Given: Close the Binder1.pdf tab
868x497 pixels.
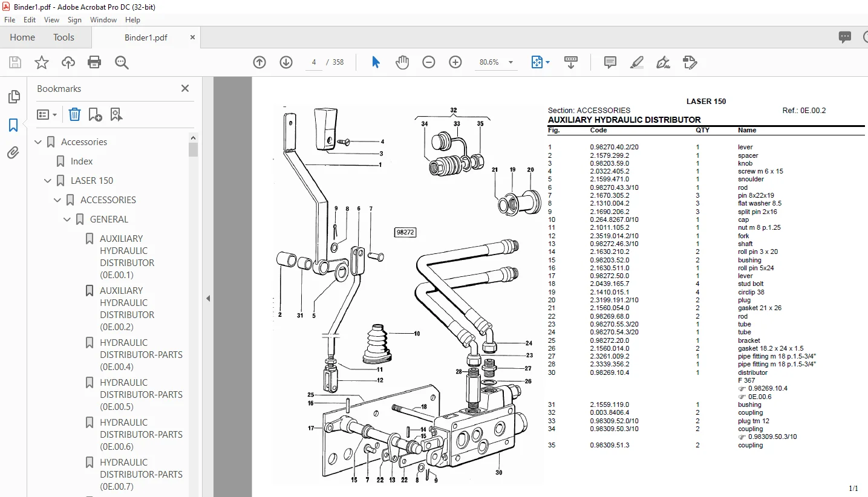Looking at the screenshot, I should point(192,37).
